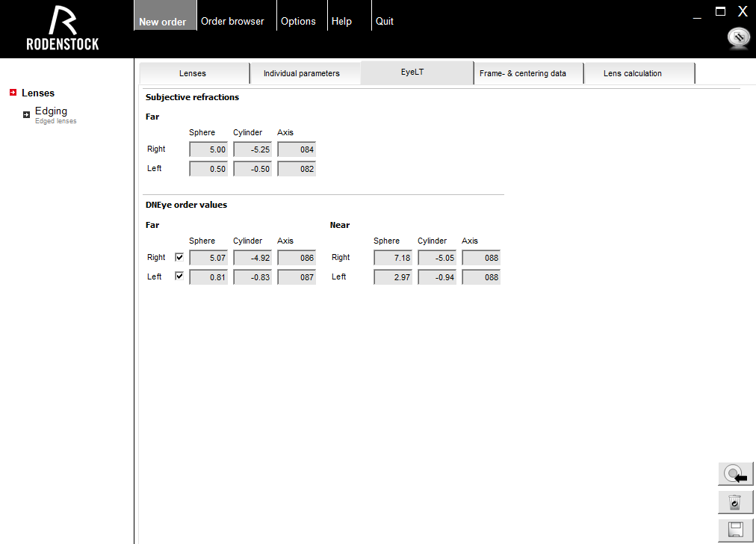Click the floppy disk save button
The image size is (756, 544).
click(x=736, y=531)
